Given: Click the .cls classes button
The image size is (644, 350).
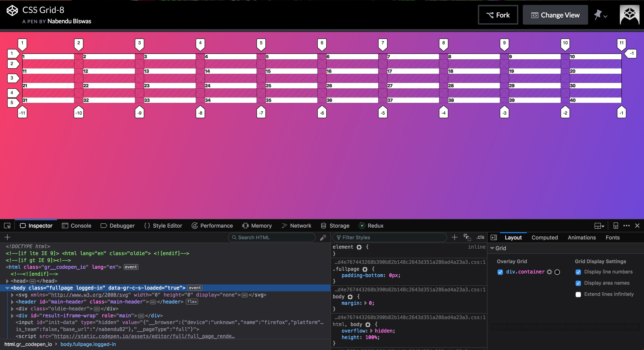Looking at the screenshot, I should pos(480,237).
